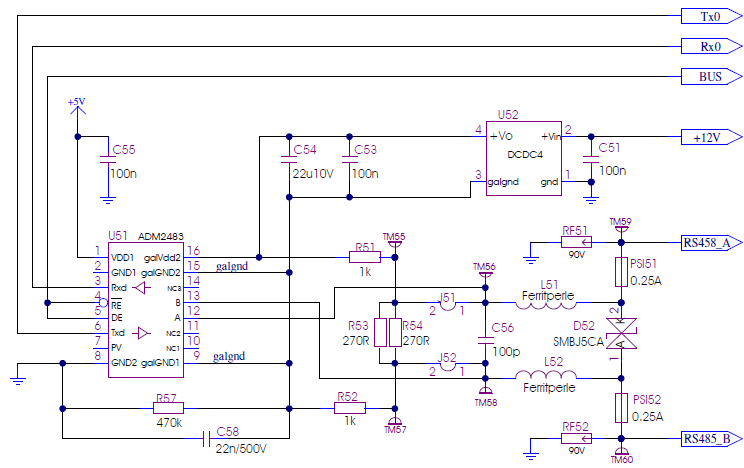Select capacitor C51 symbol
744x468 pixels.
pyautogui.click(x=591, y=159)
